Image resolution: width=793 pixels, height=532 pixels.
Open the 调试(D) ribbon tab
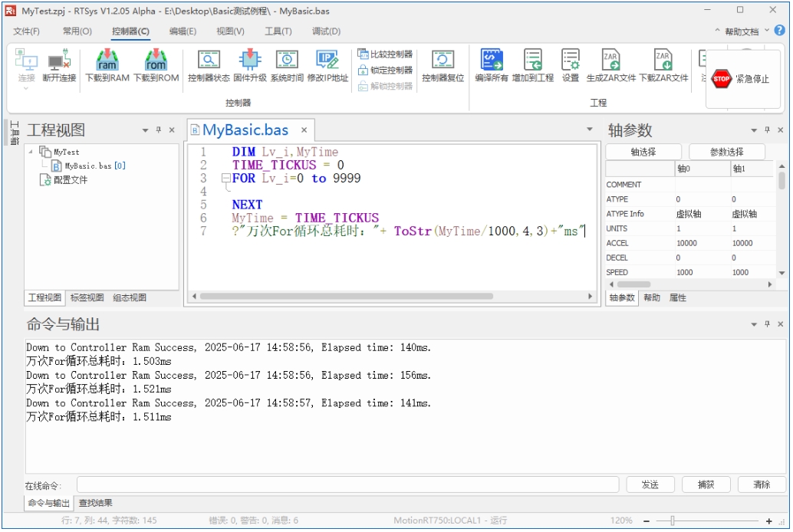coord(326,31)
